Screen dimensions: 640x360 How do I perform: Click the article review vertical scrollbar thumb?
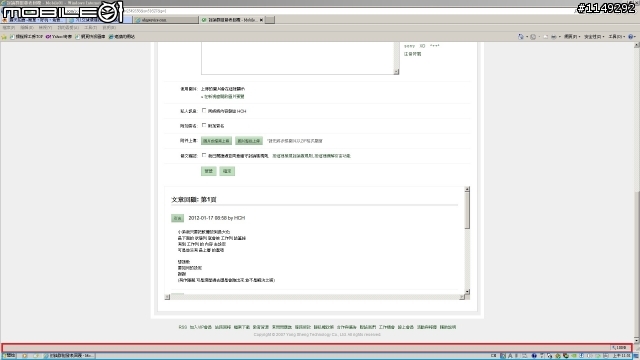click(x=467, y=211)
